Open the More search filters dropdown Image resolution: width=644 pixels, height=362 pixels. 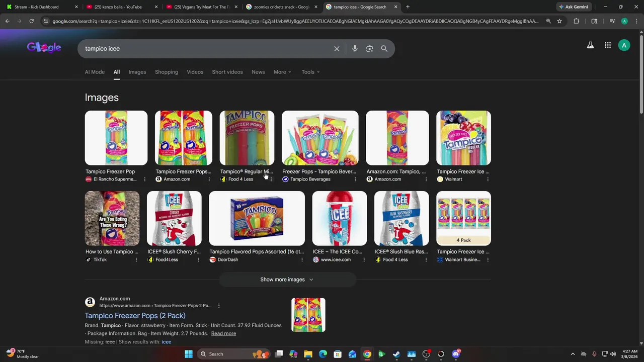pos(282,72)
